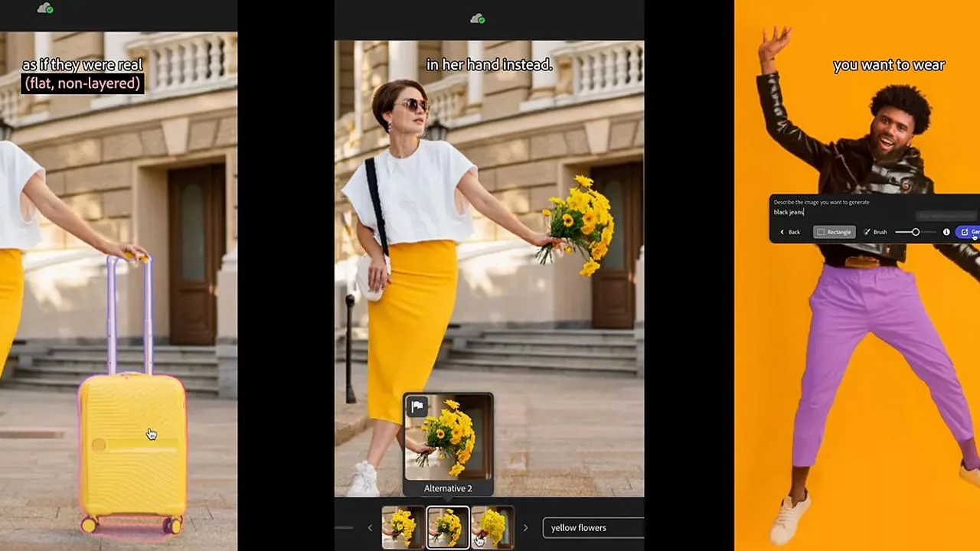Click the Back chevron in the prompt panel
980x551 pixels.
click(x=782, y=231)
